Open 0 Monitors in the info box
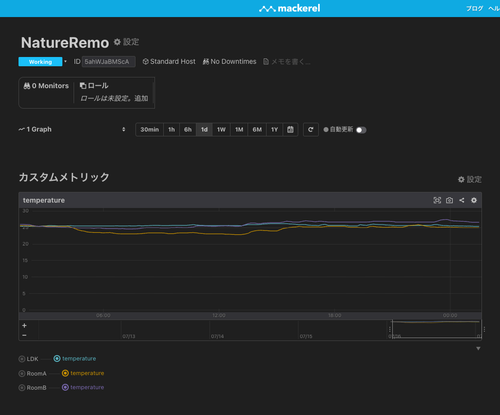 click(x=46, y=86)
